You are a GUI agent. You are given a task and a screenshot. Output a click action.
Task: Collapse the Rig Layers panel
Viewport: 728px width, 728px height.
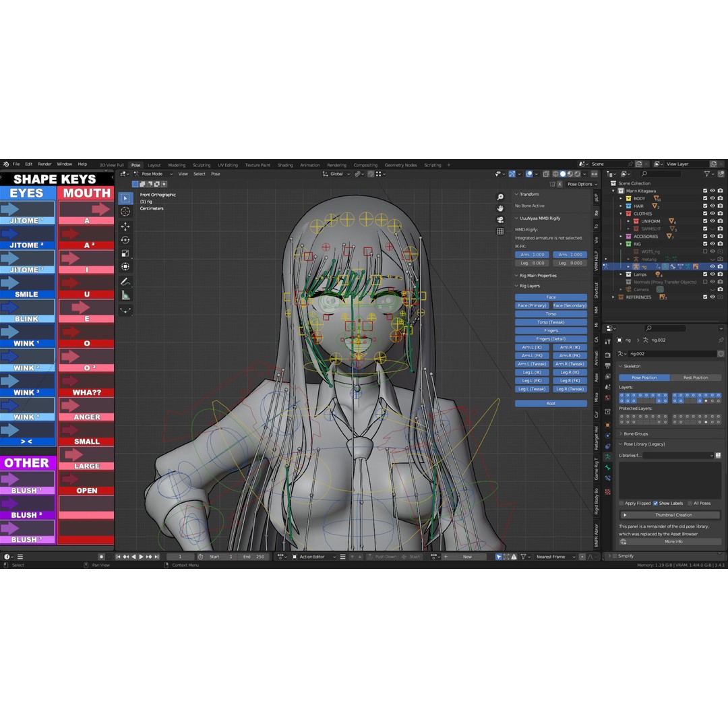(530, 286)
